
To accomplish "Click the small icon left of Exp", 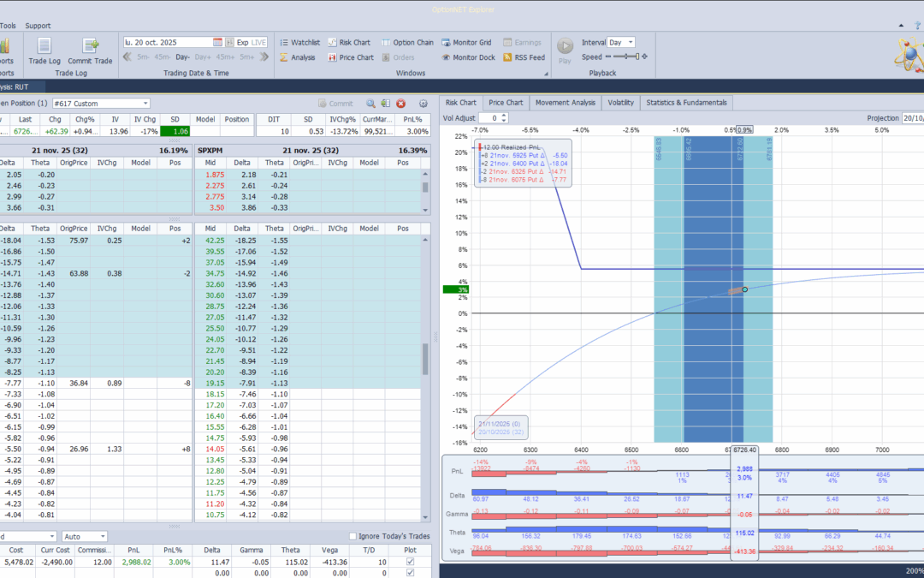I will (230, 43).
